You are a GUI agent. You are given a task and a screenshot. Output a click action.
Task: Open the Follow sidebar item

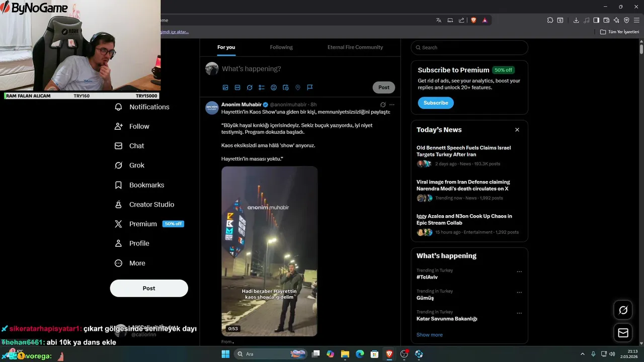132,127
